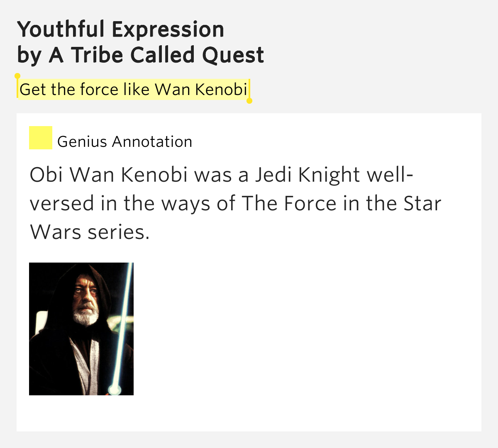This screenshot has height=448, width=498.
Task: Click the word "Kenobi" in the highlighted lyric
Action: [x=221, y=89]
